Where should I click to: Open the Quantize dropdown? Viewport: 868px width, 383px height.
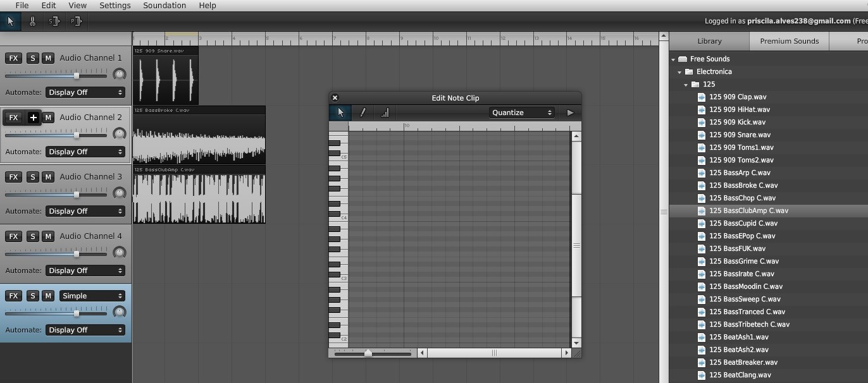point(521,112)
